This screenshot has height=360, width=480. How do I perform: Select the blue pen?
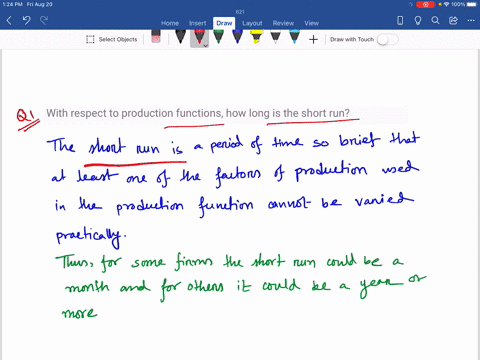(237, 37)
